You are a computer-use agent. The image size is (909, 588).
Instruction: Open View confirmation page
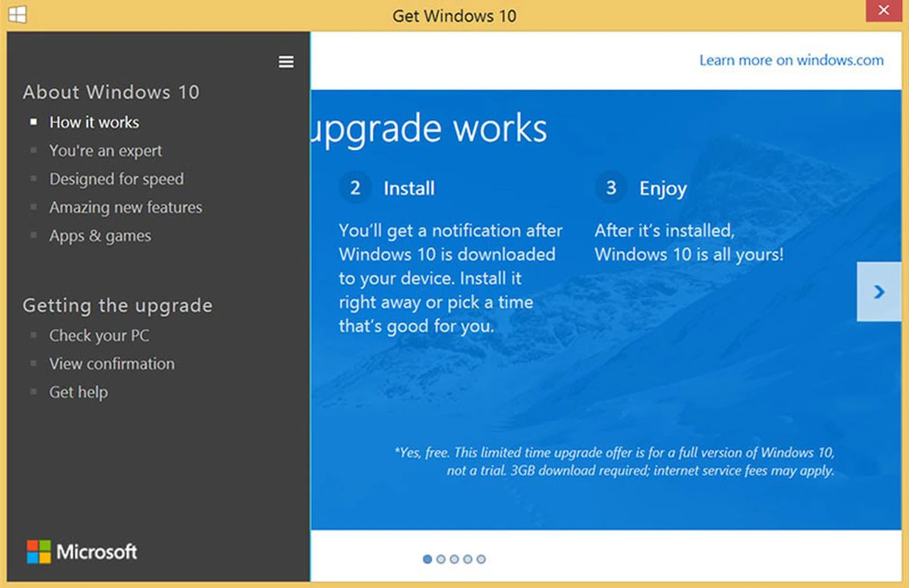112,364
